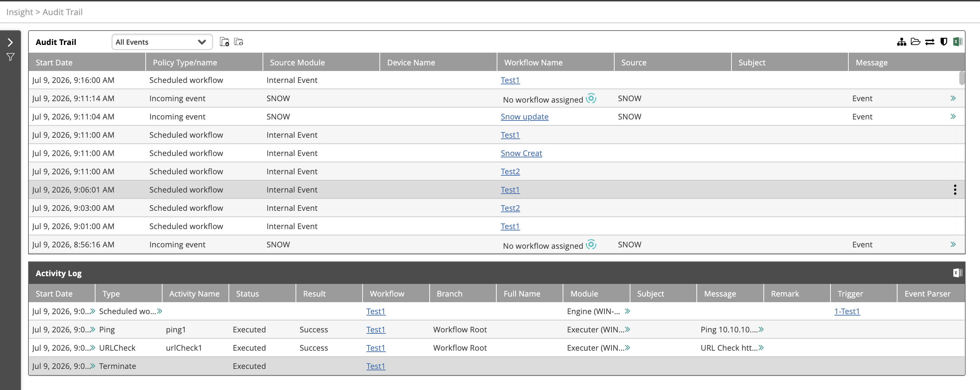Open the Snow update workflow link
Image resolution: width=980 pixels, height=390 pixels.
[524, 117]
